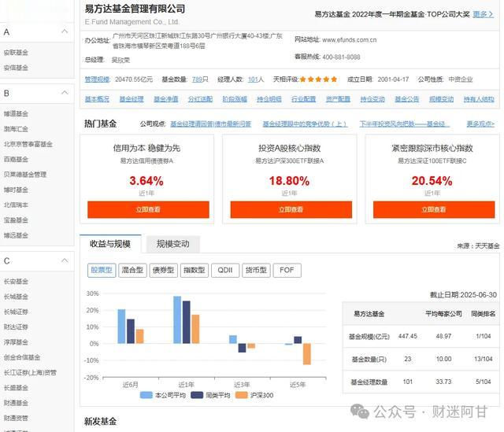
Task: Select the 股票型 fund type filter
Action: pyautogui.click(x=102, y=270)
